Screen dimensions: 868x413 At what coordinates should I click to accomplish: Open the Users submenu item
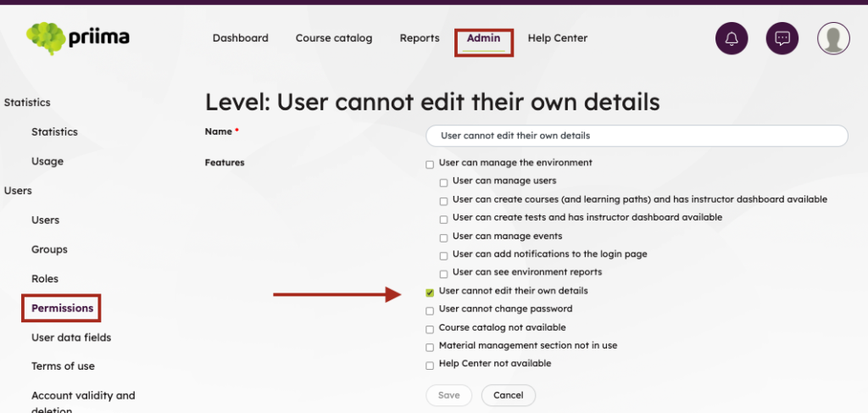pos(46,220)
